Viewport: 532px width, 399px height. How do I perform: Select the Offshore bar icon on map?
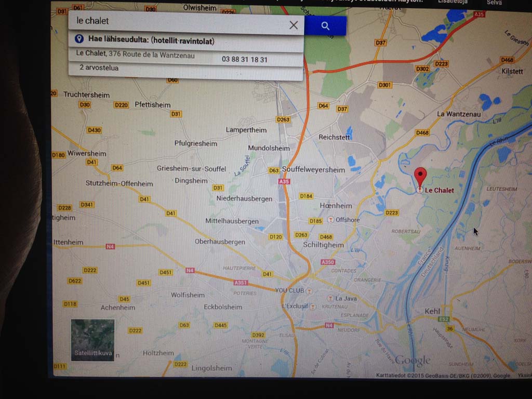(330, 220)
